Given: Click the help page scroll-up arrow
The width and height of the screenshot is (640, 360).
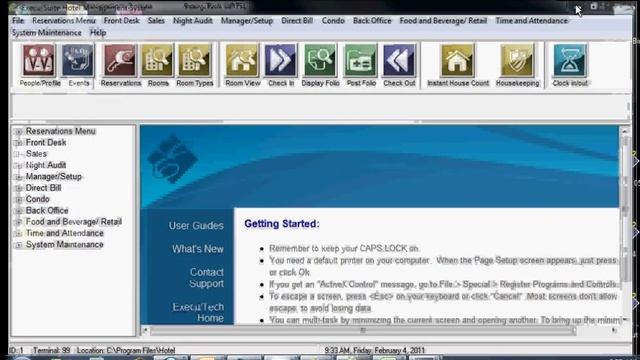Looking at the screenshot, I should pyautogui.click(x=624, y=131).
